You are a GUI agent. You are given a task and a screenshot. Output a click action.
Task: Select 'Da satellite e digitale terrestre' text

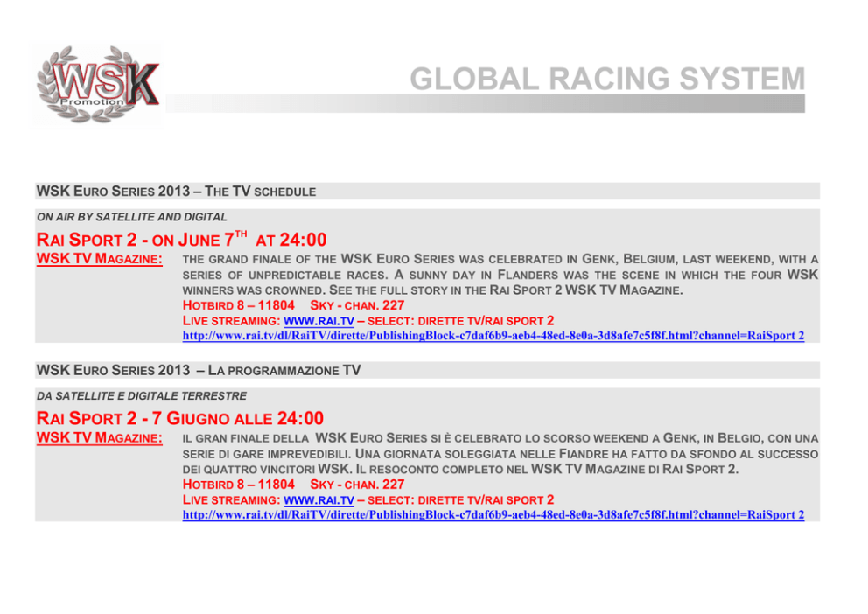pyautogui.click(x=142, y=396)
